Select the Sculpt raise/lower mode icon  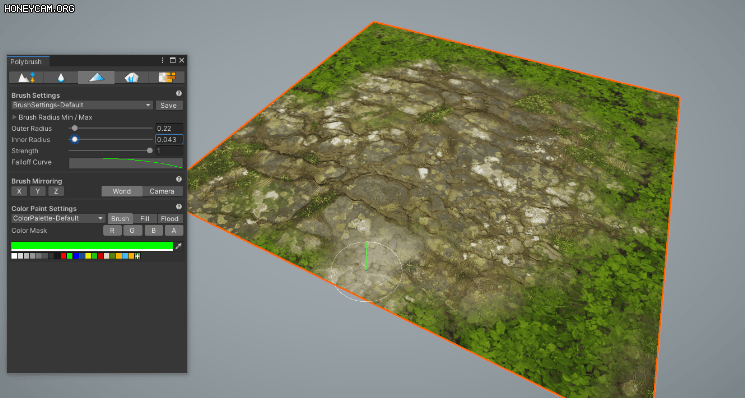(26, 77)
